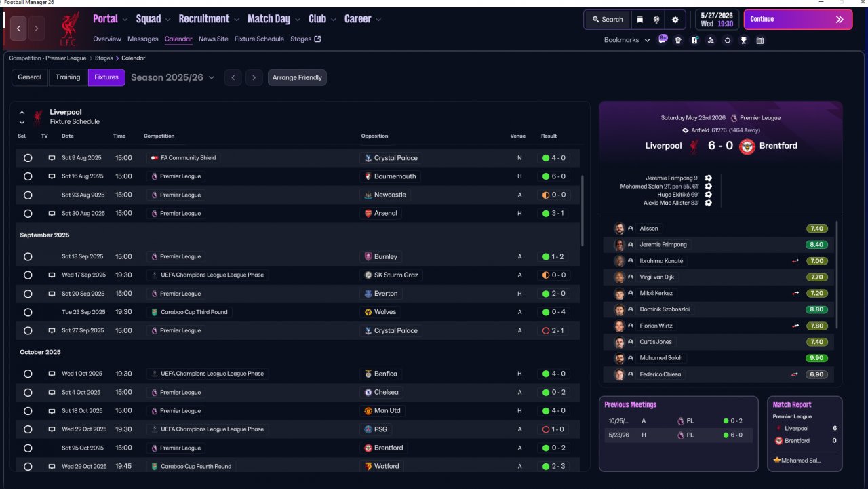This screenshot has height=489, width=868.
Task: Click the Crystal Palace badge on 9 Aug row
Action: coord(368,158)
